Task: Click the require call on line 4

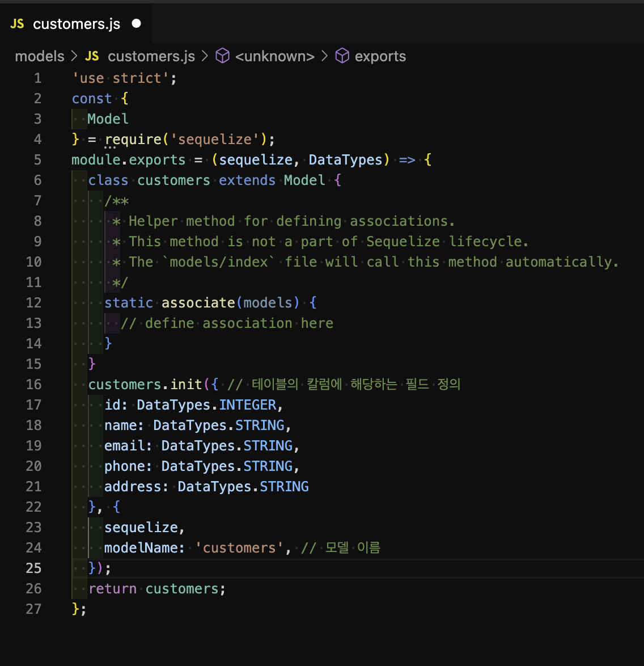Action: click(133, 140)
